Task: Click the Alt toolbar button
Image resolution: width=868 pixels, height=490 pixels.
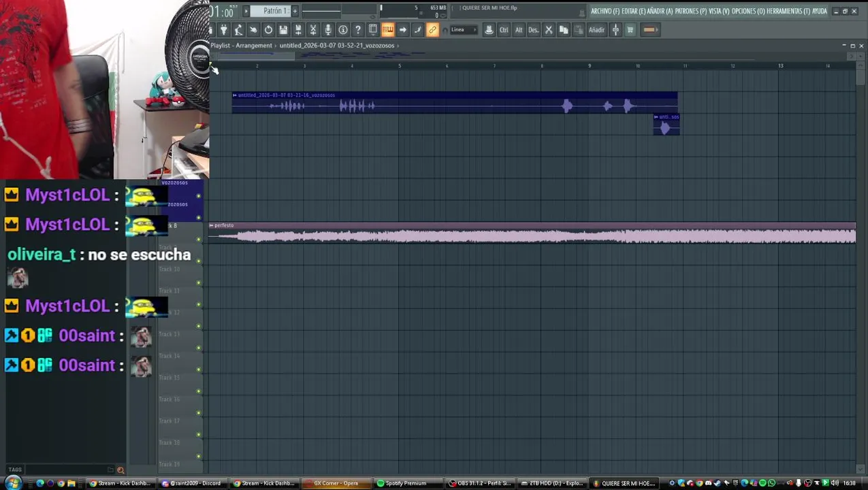Action: click(519, 30)
